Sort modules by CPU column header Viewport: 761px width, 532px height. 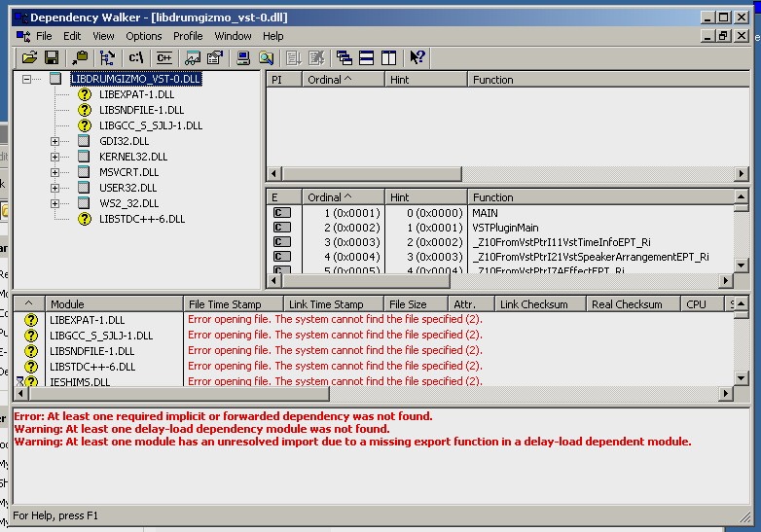702,304
